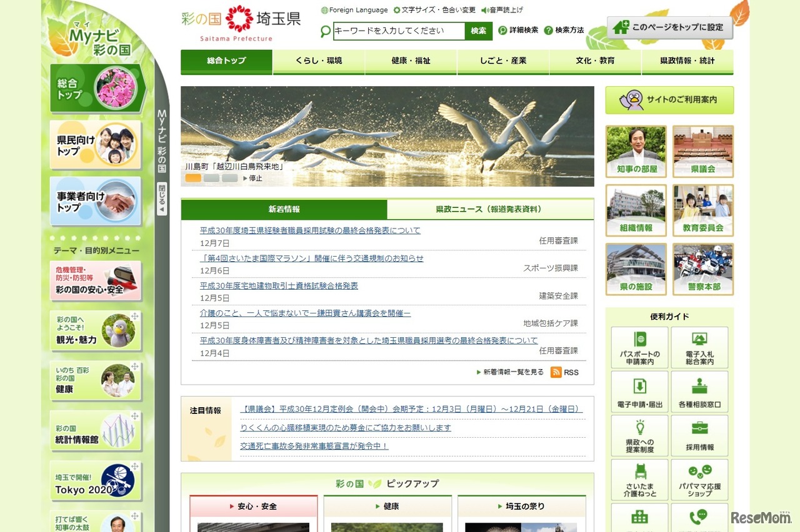View all news (新着情報一覧を見る)

(510, 372)
